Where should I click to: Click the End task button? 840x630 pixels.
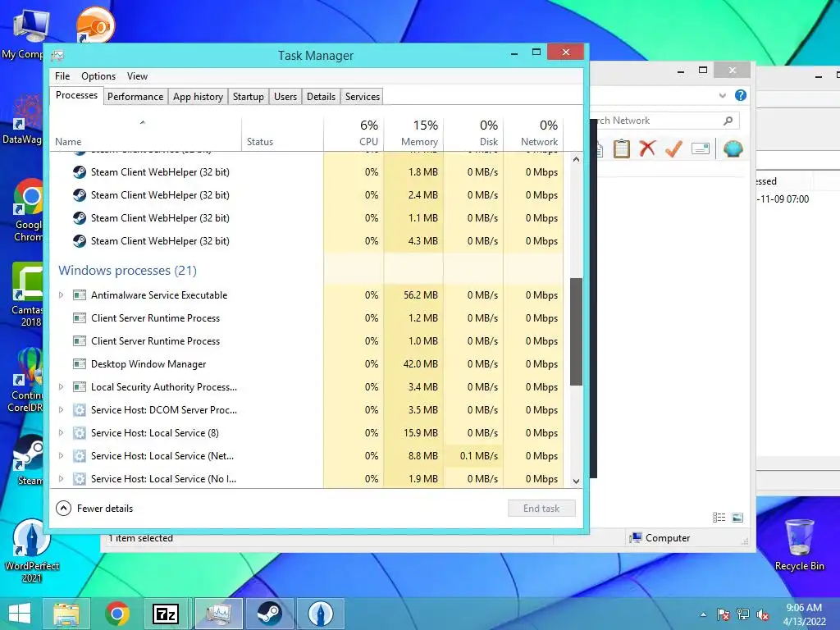pos(541,509)
